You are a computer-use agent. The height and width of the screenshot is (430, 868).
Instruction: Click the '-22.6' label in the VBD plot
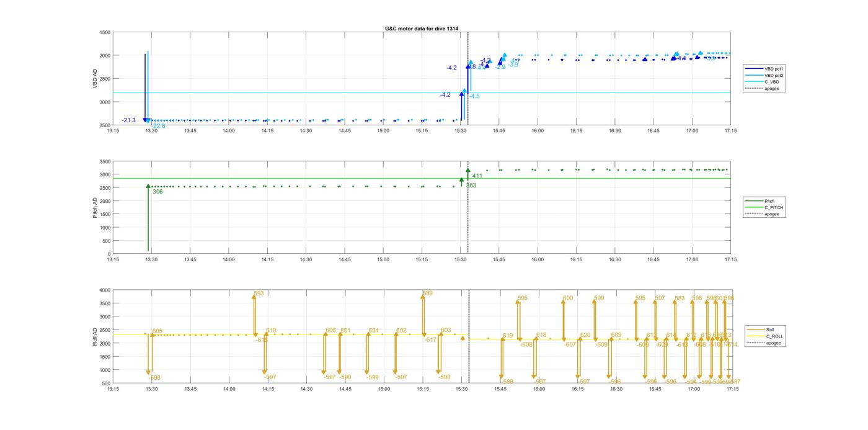[x=159, y=126]
